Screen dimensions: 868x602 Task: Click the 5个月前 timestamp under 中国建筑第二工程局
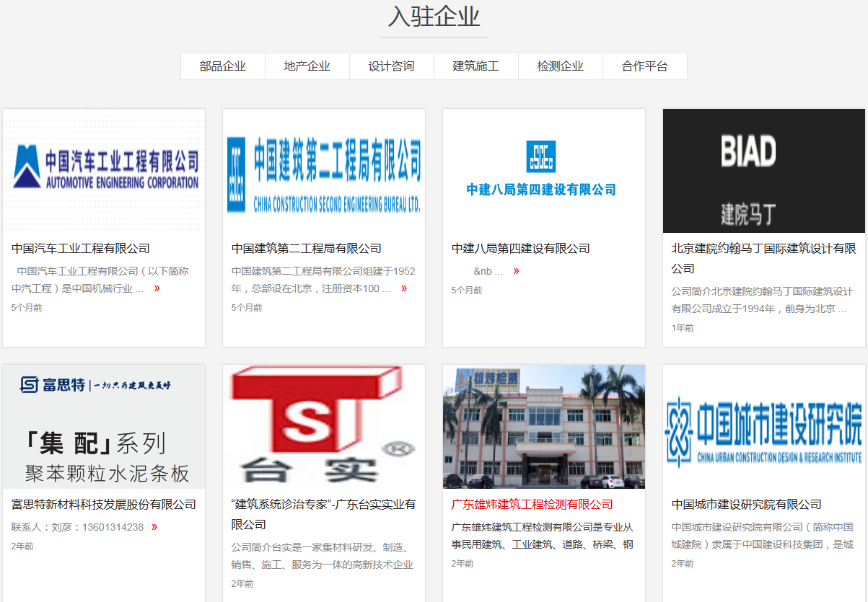tap(247, 308)
